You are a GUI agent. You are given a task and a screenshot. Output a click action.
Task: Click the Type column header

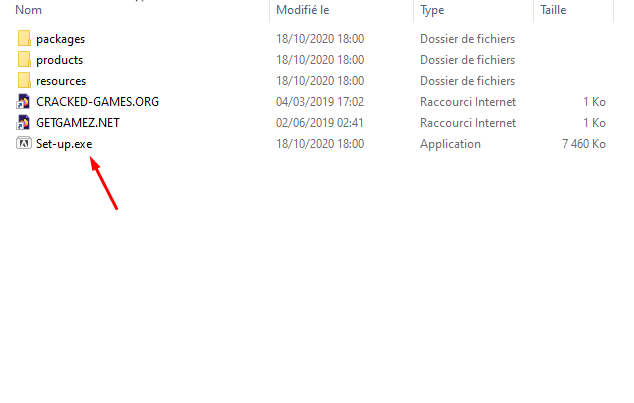(432, 9)
